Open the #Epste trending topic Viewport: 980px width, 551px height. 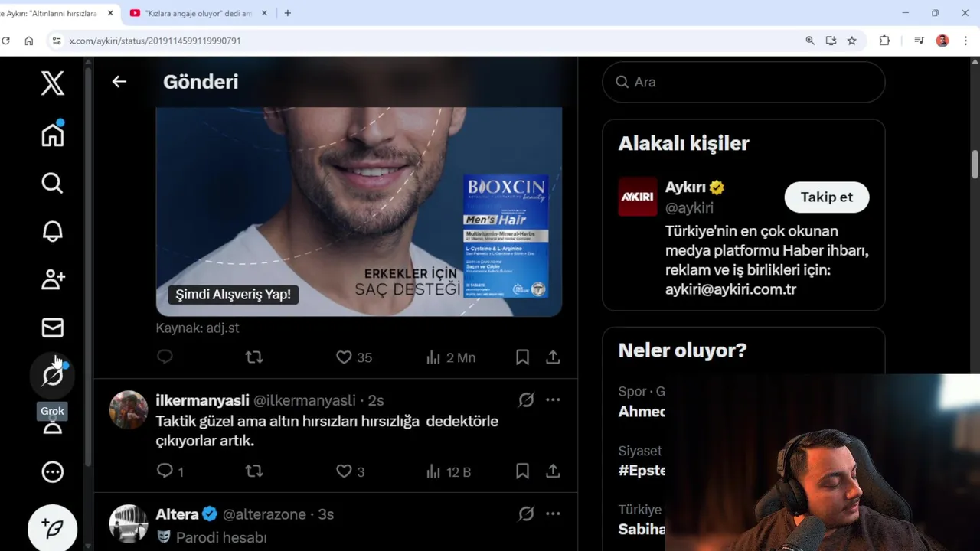pyautogui.click(x=642, y=471)
